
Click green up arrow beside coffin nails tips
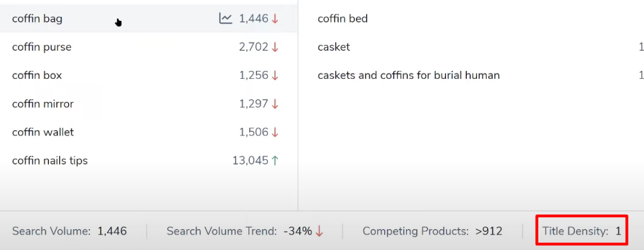tap(275, 161)
